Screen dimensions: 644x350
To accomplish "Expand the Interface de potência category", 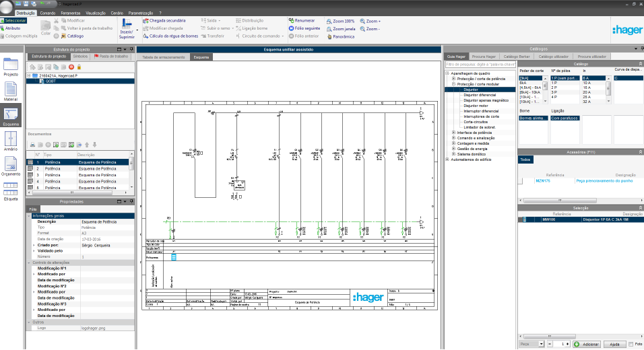I will tap(453, 133).
